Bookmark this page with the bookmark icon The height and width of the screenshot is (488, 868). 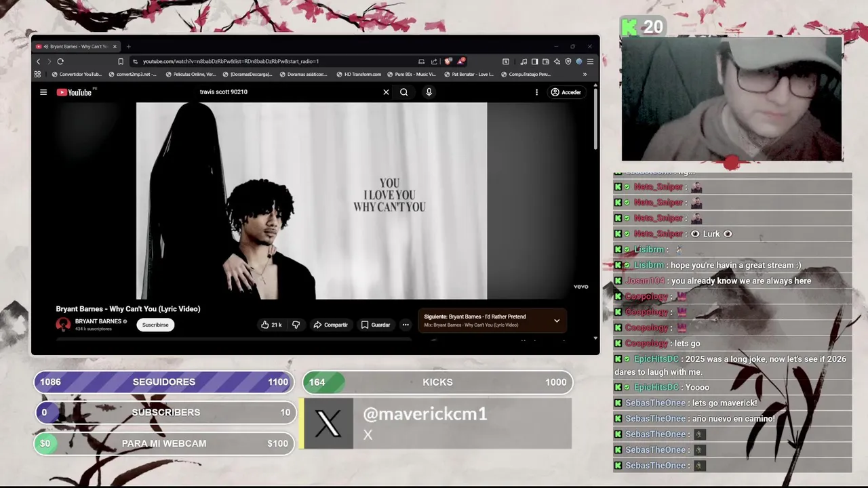121,61
